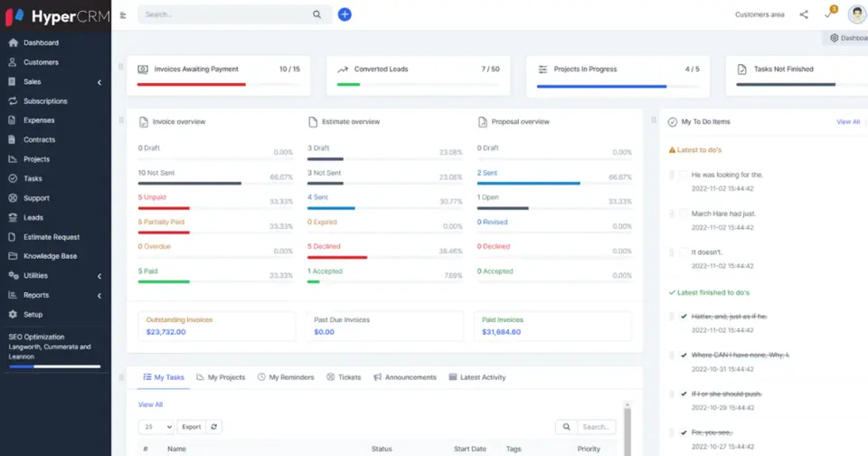Switch to the My Tasks tab
This screenshot has height=456, width=868.
(164, 377)
